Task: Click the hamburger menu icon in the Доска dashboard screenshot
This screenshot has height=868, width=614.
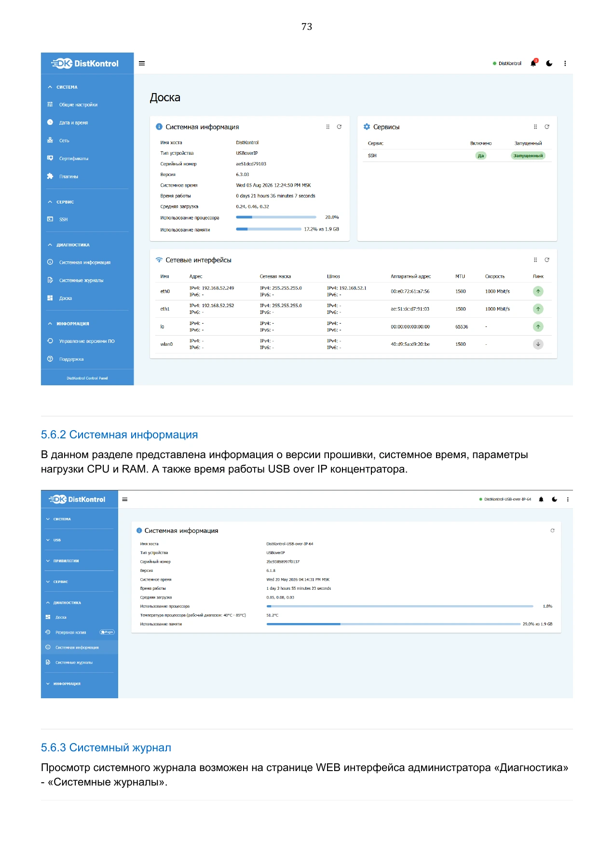Action: coord(142,63)
